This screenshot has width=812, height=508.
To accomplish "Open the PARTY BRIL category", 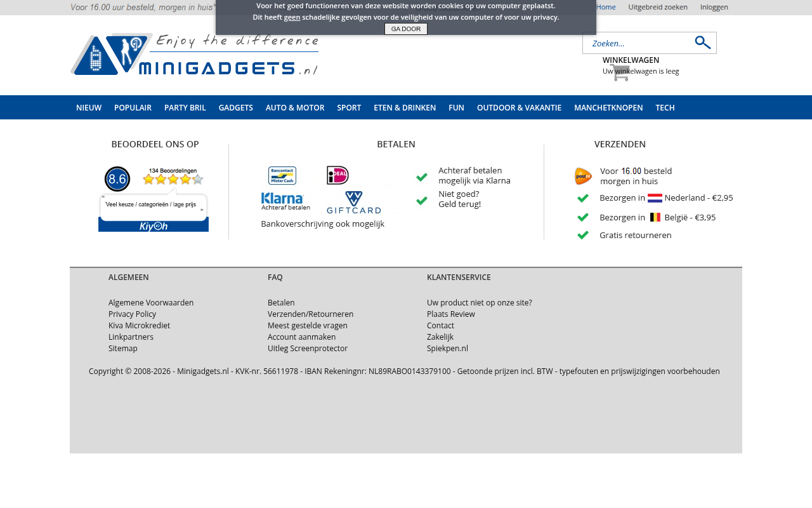I will (x=185, y=107).
